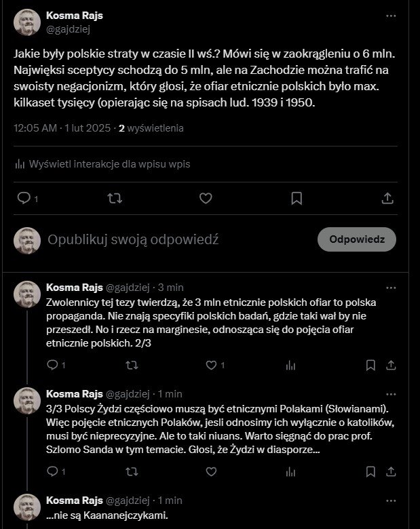The height and width of the screenshot is (529, 420).
Task: Open 'Wyświetl interakcje dla wpisu' link
Action: pyautogui.click(x=102, y=164)
